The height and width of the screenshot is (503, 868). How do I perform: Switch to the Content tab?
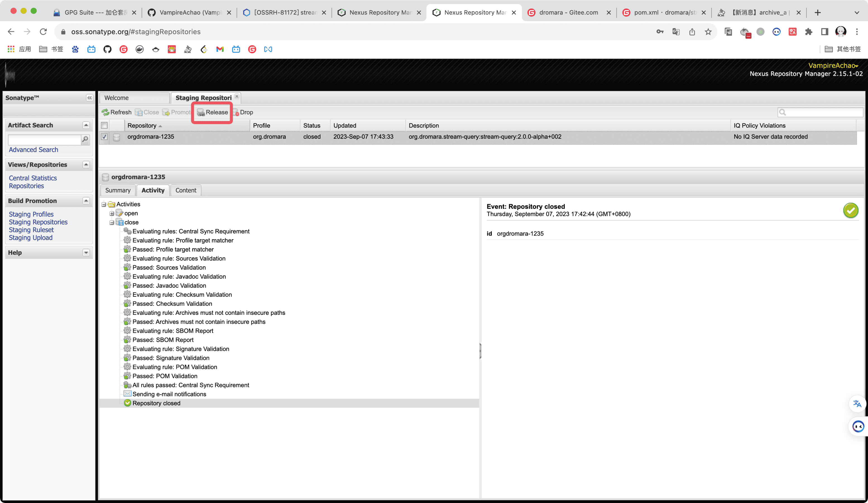coord(186,191)
